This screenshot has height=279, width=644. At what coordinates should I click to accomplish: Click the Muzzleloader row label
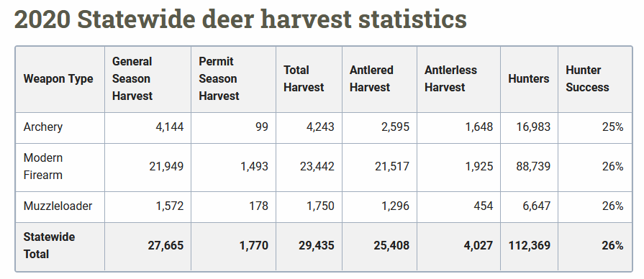coord(58,206)
